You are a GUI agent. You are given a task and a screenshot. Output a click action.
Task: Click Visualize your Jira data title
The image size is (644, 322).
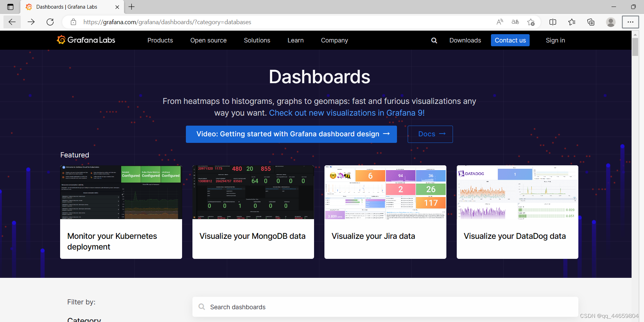click(373, 236)
